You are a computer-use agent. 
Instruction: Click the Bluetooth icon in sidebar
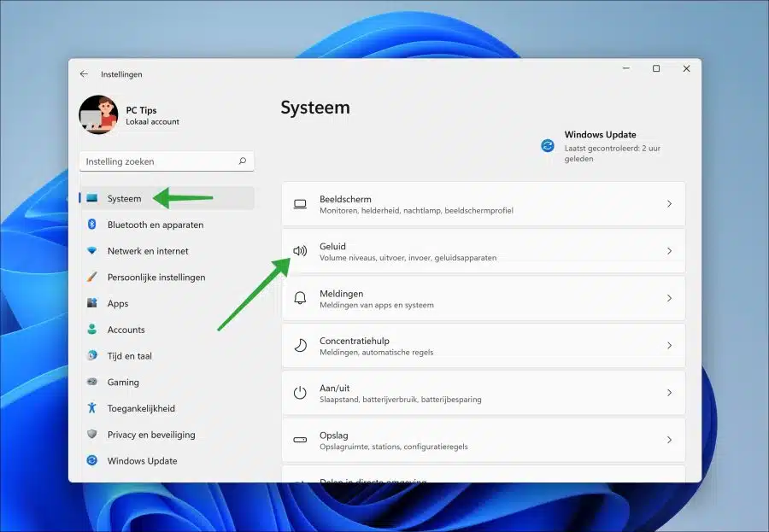91,224
